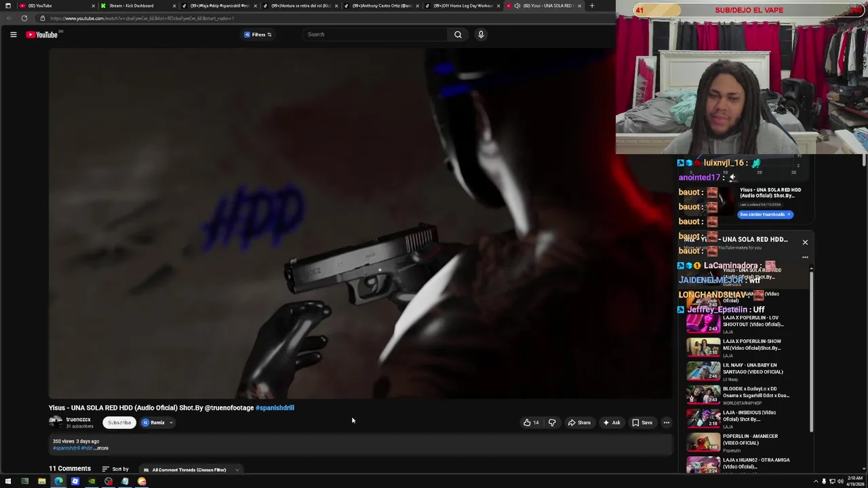Click the 11 Comments heading
Image resolution: width=868 pixels, height=488 pixels.
coord(70,469)
